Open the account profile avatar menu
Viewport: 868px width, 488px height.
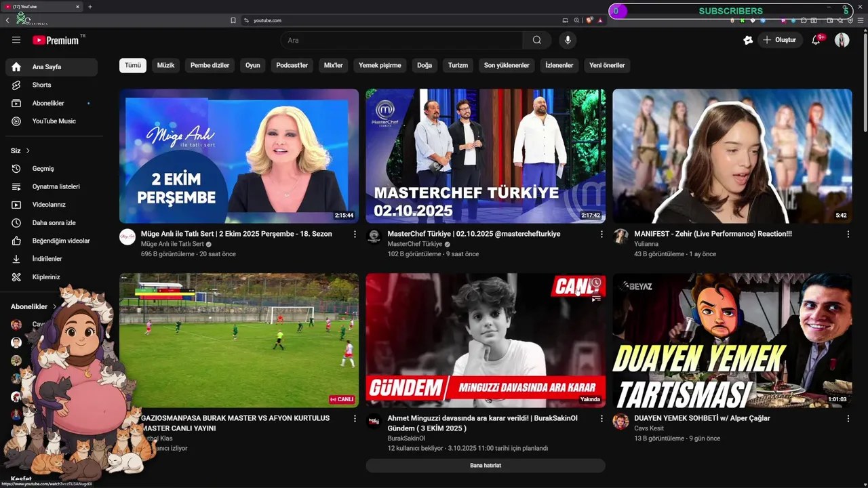[842, 40]
